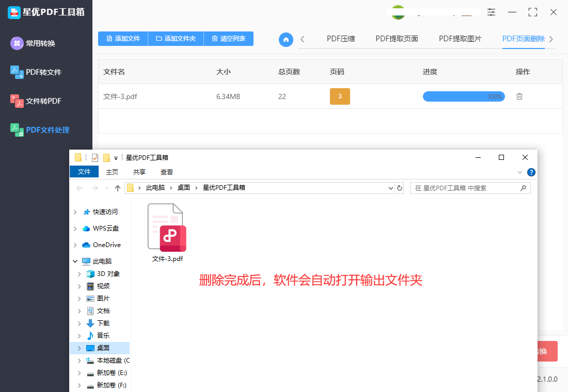Go up one folder level in Explorer

coord(117,188)
